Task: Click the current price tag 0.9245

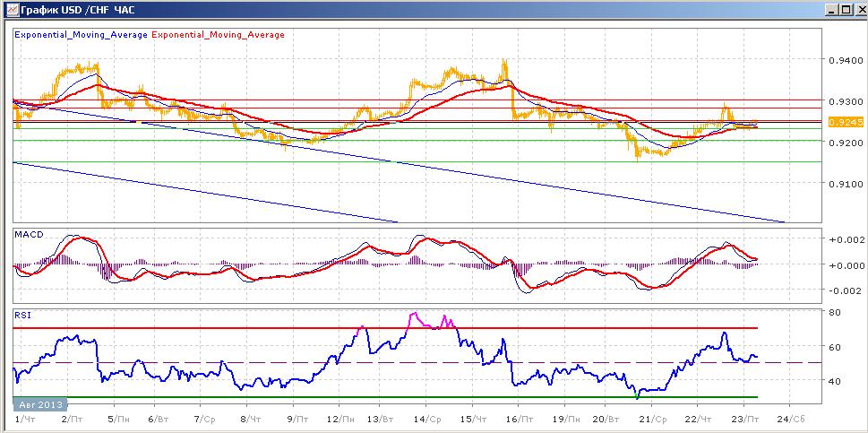Action: click(847, 122)
